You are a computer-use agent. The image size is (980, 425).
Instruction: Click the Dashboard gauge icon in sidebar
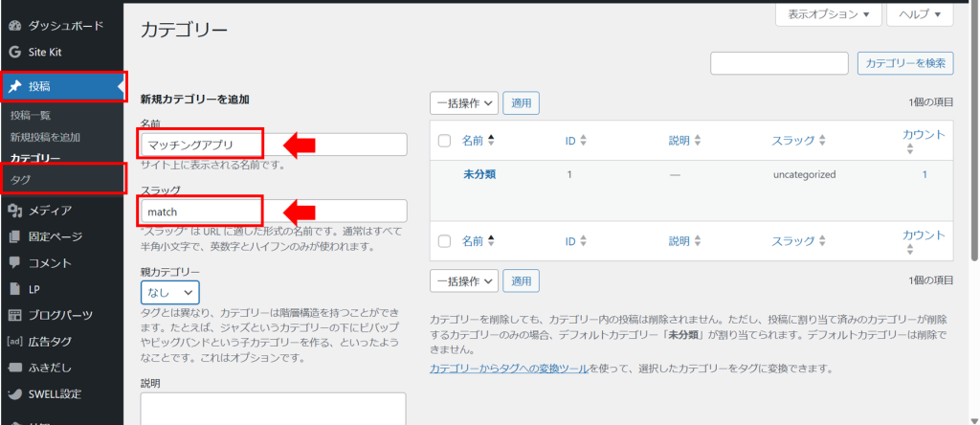[x=14, y=24]
